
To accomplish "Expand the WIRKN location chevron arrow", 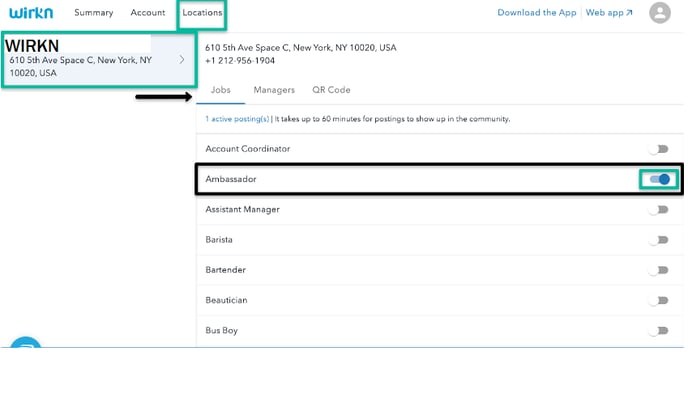I will coord(182,60).
